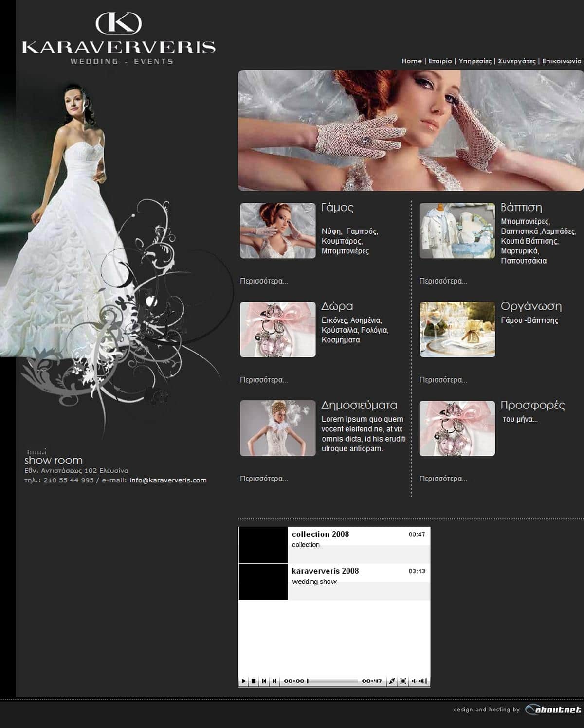This screenshot has height=728, width=584.
Task: Click the info@karaververis.com email link
Action: pos(168,480)
